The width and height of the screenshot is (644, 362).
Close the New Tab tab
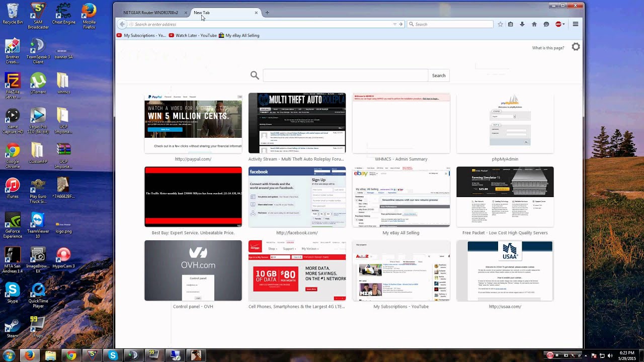tap(256, 13)
